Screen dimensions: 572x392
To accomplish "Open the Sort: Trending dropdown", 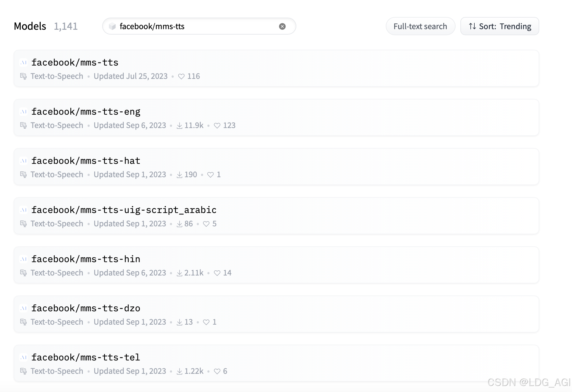I will click(x=499, y=26).
